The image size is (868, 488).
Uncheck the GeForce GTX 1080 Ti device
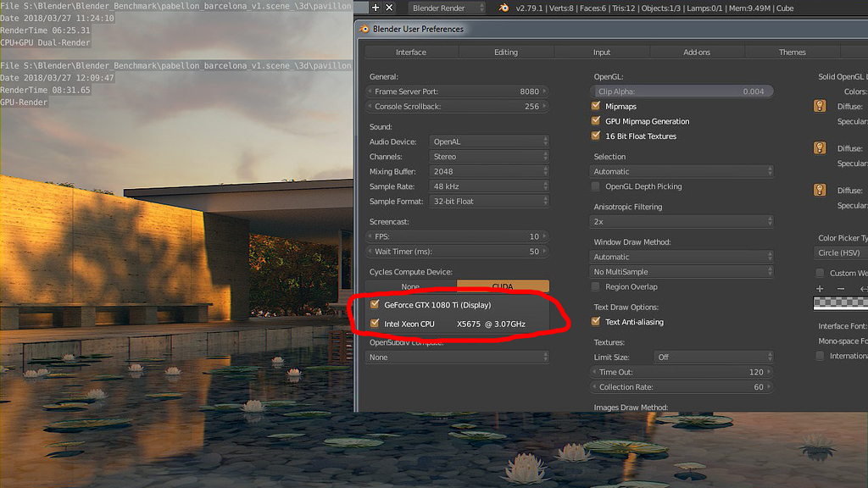(x=375, y=305)
